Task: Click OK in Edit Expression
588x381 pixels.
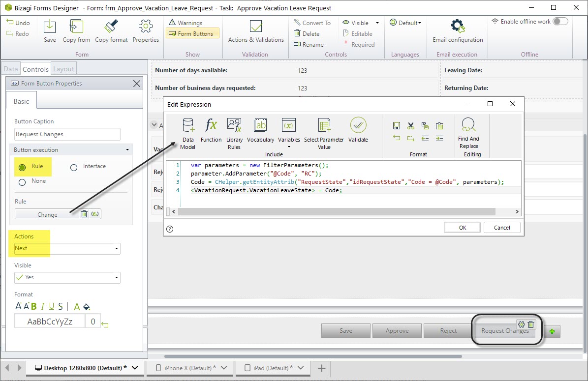Action: 463,228
